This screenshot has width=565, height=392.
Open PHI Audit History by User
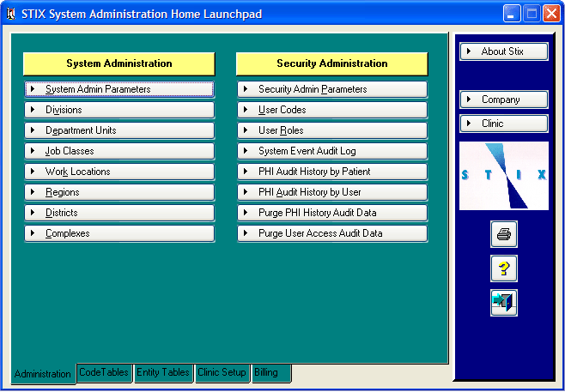pyautogui.click(x=332, y=192)
